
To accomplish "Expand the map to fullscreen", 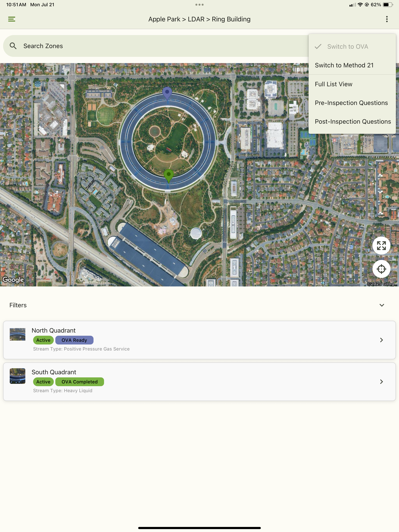I will 381,246.
